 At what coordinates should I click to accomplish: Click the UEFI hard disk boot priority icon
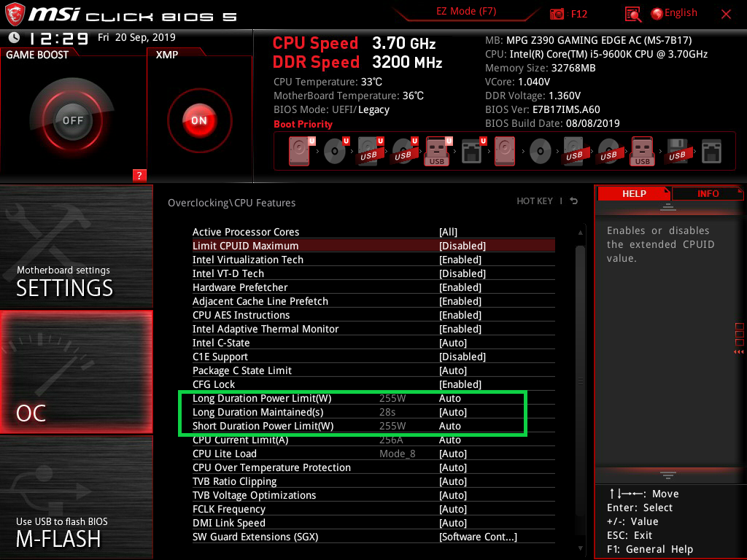point(301,151)
